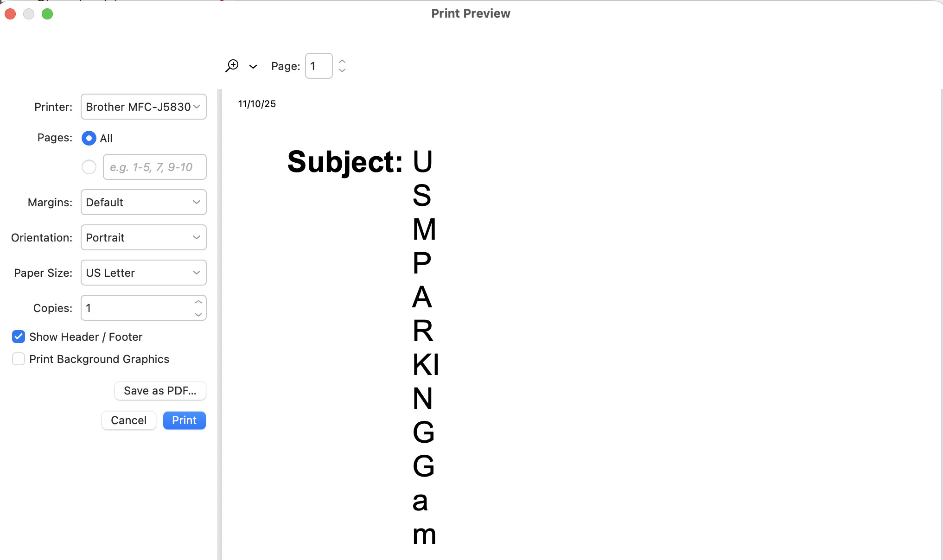The height and width of the screenshot is (560, 943).
Task: Expand the Margins Default dropdown
Action: pos(143,203)
